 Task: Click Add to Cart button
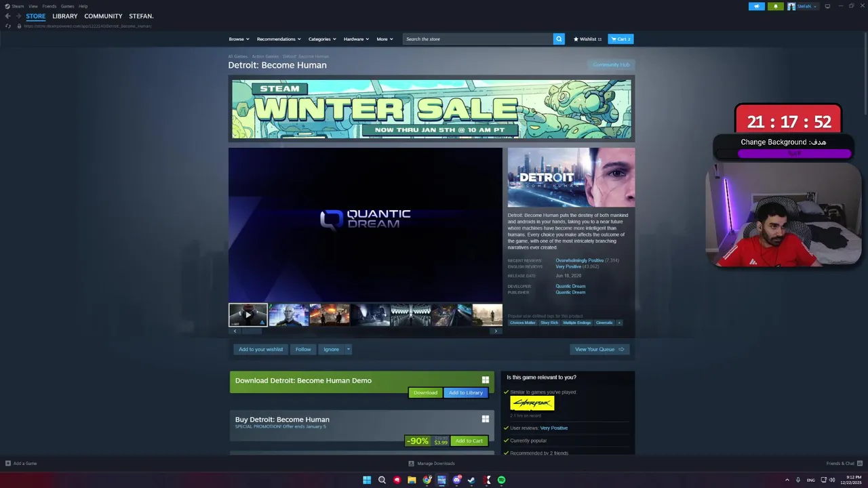pyautogui.click(x=469, y=441)
